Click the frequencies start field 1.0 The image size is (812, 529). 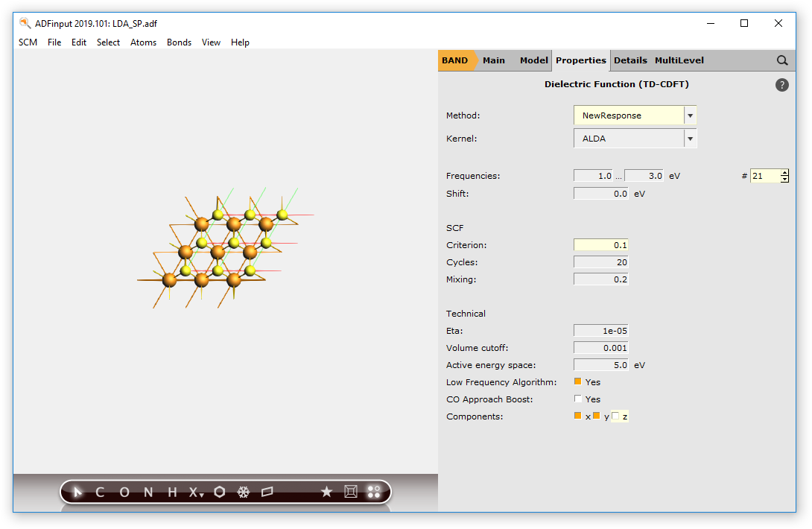[594, 176]
